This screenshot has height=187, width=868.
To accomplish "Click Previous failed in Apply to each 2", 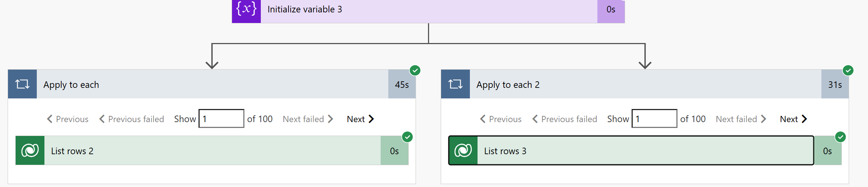I will point(565,119).
